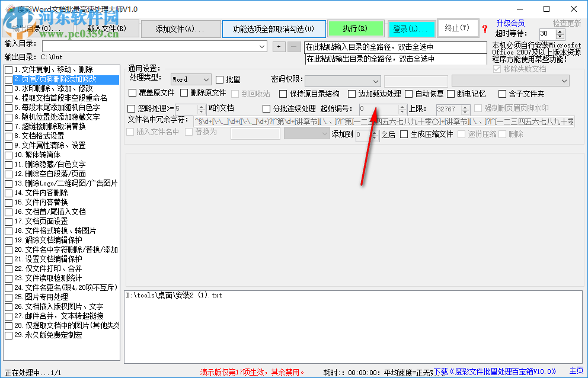This screenshot has height=378, width=588.
Task: Click the "-" button beside the input directory field
Action: coord(293,46)
